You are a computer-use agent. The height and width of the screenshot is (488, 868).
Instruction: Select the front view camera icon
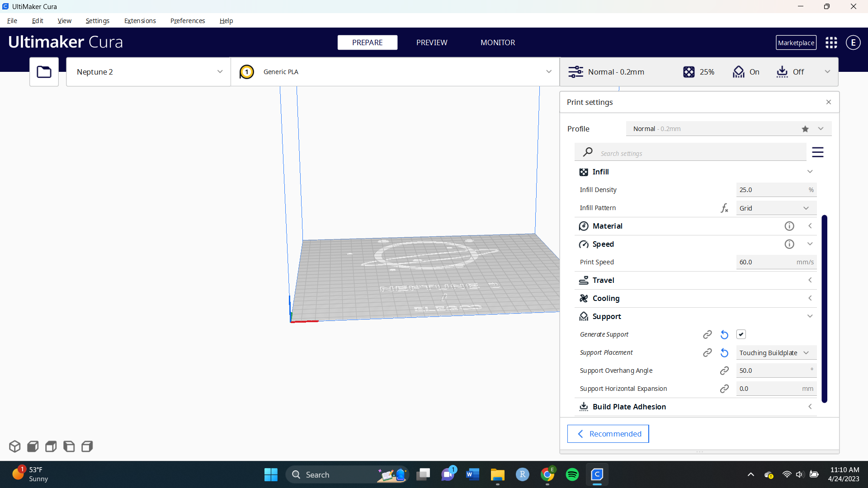click(x=33, y=446)
